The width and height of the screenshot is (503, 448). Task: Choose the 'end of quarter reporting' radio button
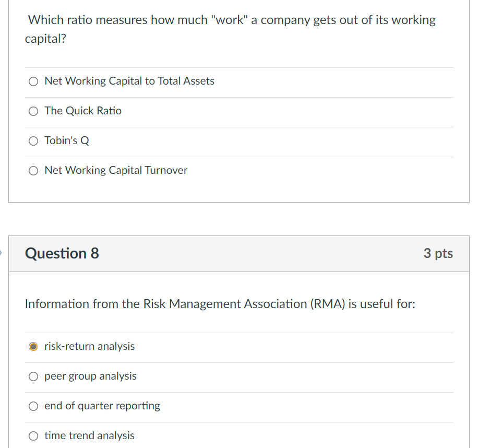(x=33, y=406)
